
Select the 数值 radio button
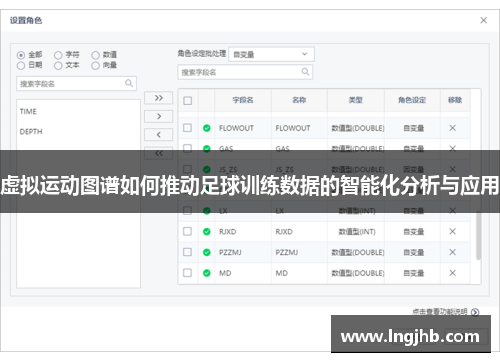click(x=95, y=55)
